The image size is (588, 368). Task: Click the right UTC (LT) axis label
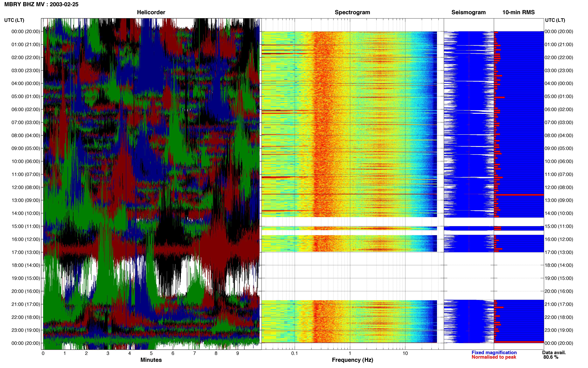(555, 20)
